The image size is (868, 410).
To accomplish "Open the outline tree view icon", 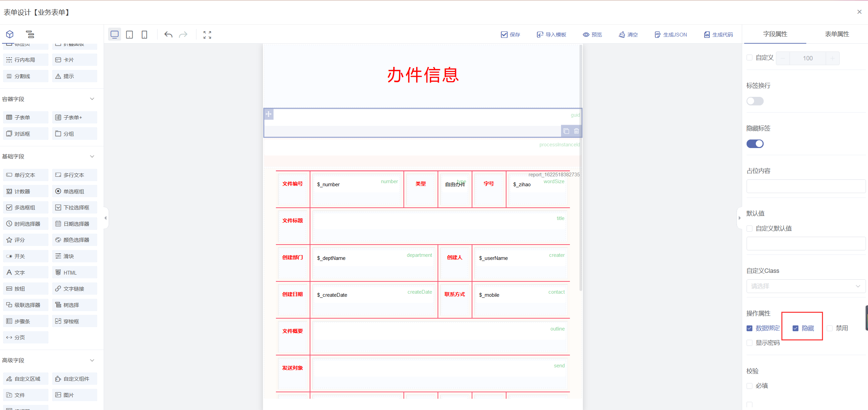I will click(x=30, y=34).
